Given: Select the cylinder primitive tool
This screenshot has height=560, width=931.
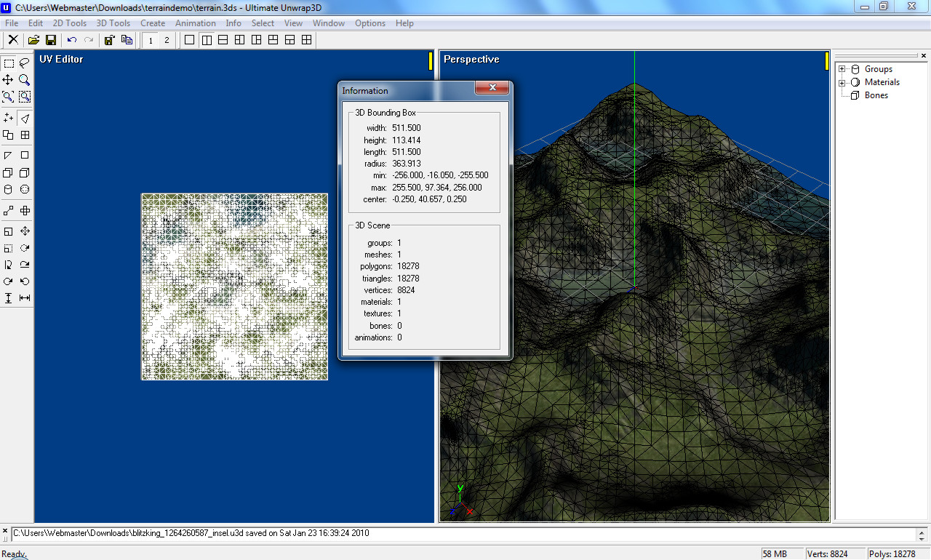Looking at the screenshot, I should pos(9,190).
